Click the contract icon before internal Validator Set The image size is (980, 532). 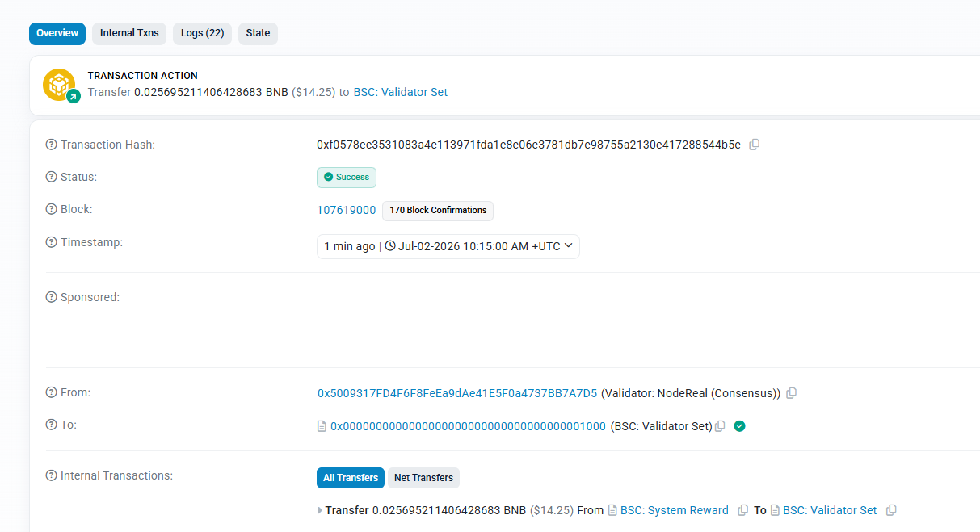pos(775,510)
